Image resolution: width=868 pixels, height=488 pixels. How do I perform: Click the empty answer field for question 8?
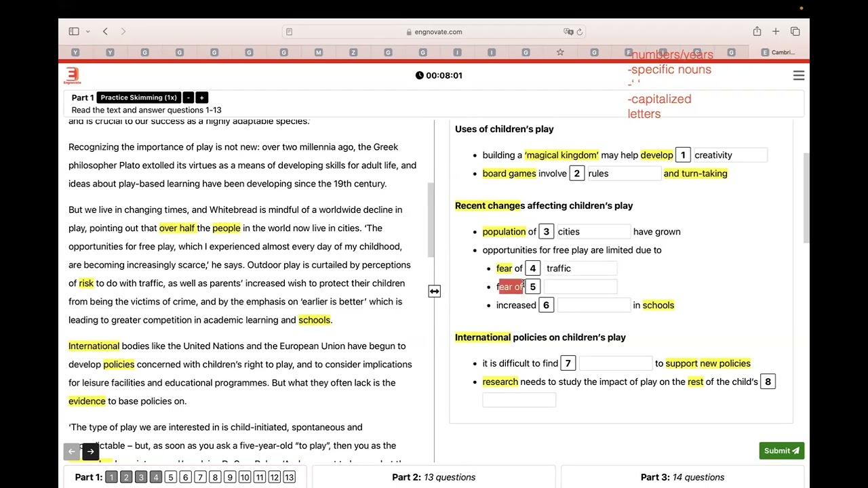click(519, 400)
